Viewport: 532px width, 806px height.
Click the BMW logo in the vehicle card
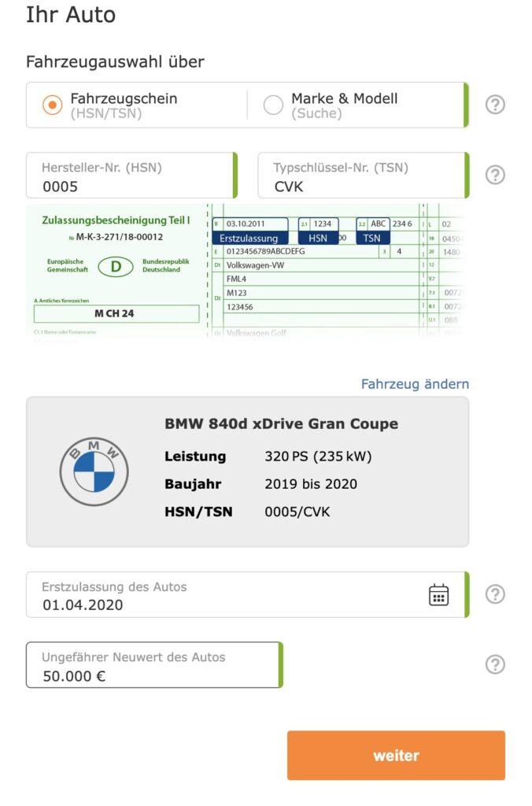(x=94, y=472)
